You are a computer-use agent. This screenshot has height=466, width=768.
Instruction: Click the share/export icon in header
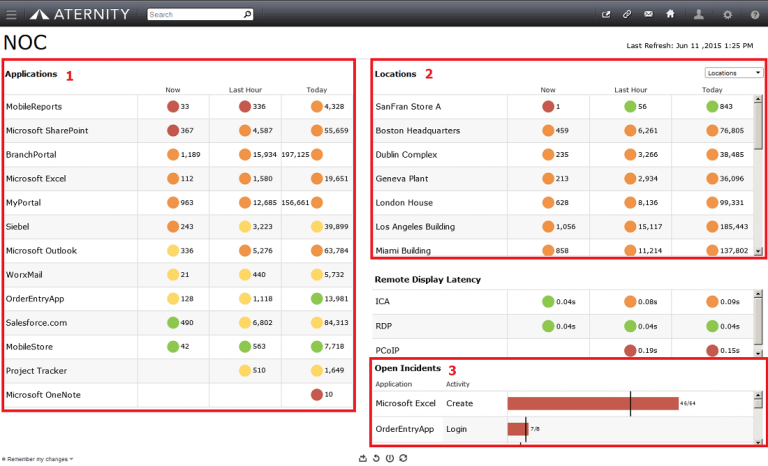tap(606, 14)
